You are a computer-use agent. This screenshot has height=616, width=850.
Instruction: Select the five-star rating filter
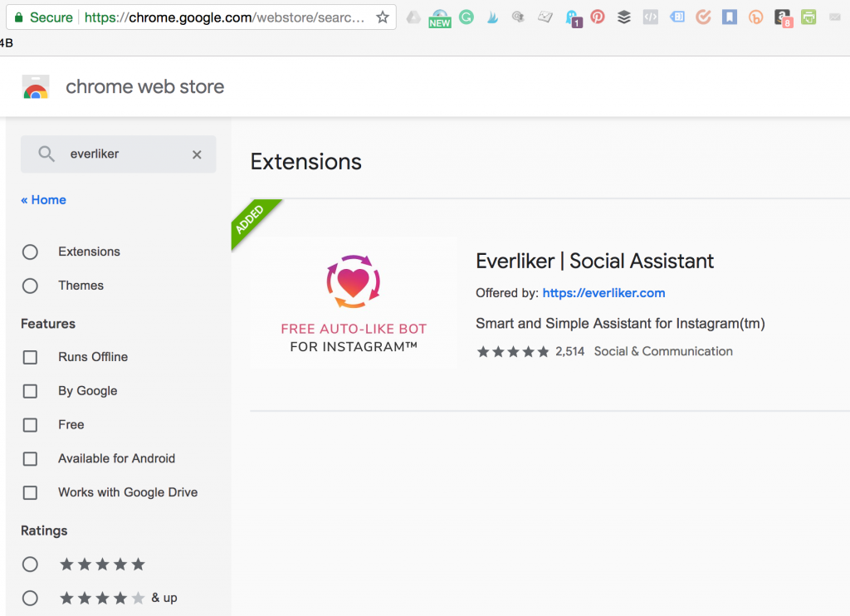[31, 565]
